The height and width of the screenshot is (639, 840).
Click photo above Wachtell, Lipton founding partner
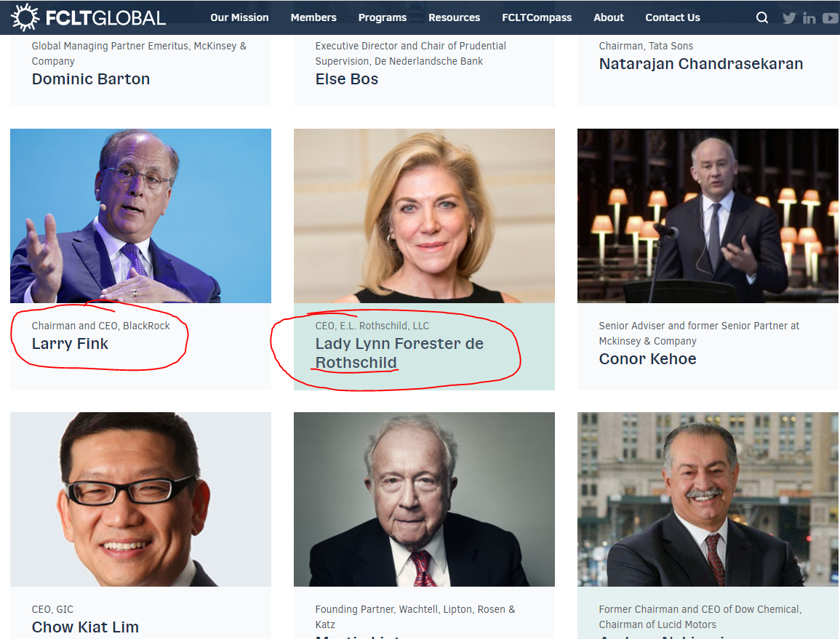[x=424, y=499]
